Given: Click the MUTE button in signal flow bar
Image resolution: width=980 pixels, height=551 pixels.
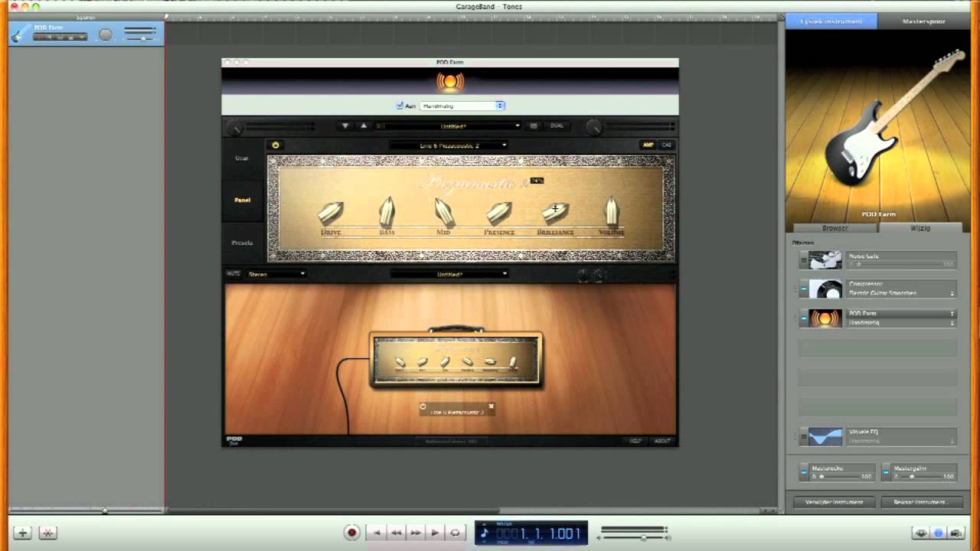Looking at the screenshot, I should click(x=233, y=273).
